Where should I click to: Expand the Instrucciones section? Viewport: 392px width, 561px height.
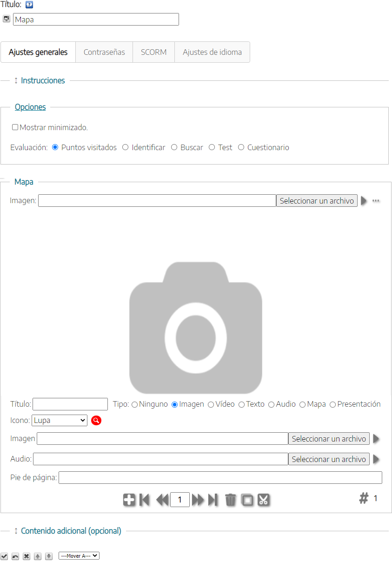click(43, 80)
